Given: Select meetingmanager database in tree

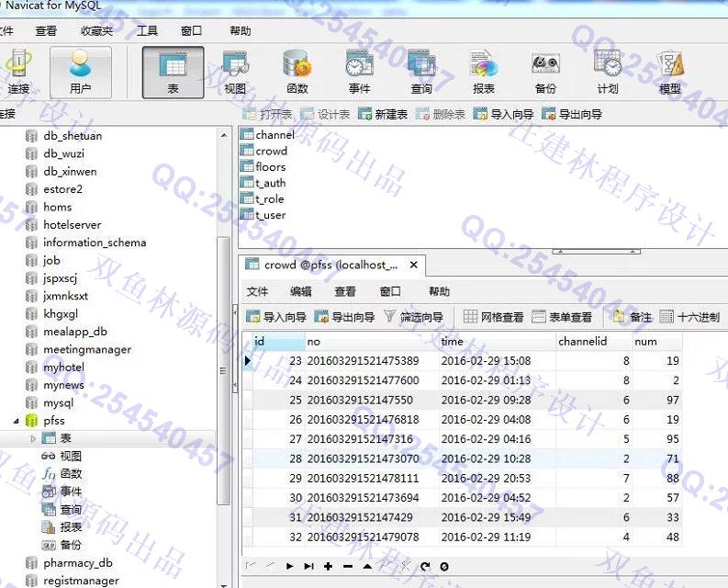Looking at the screenshot, I should 79,349.
